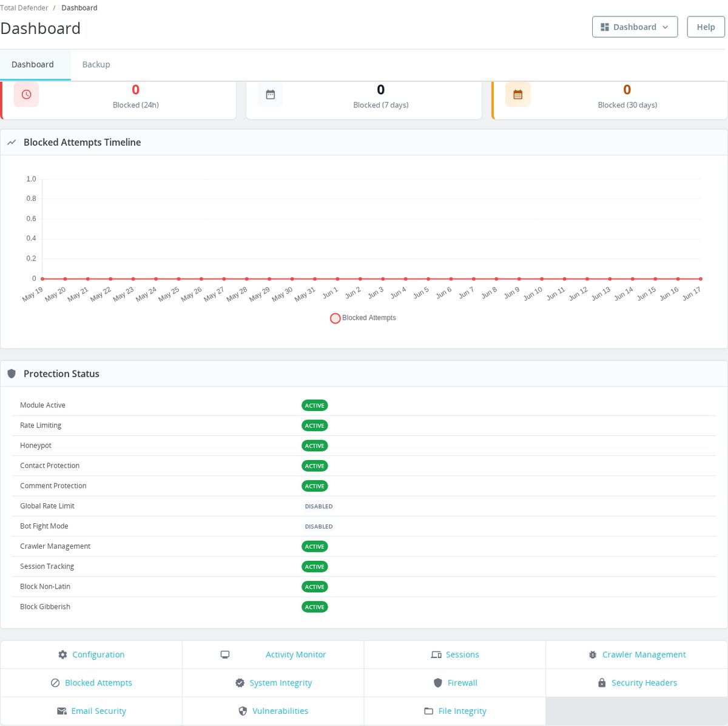Click Global Rate Limit DISABLED badge

point(318,506)
